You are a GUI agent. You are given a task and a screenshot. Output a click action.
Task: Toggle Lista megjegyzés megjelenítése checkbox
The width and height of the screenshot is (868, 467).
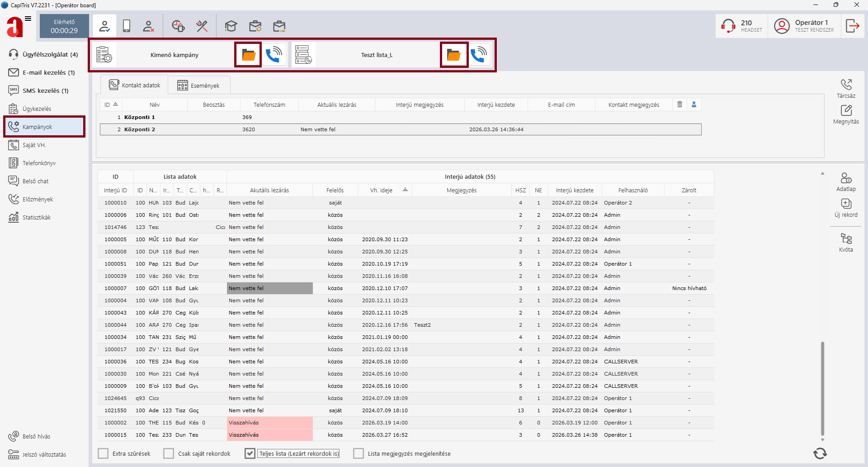(359, 453)
